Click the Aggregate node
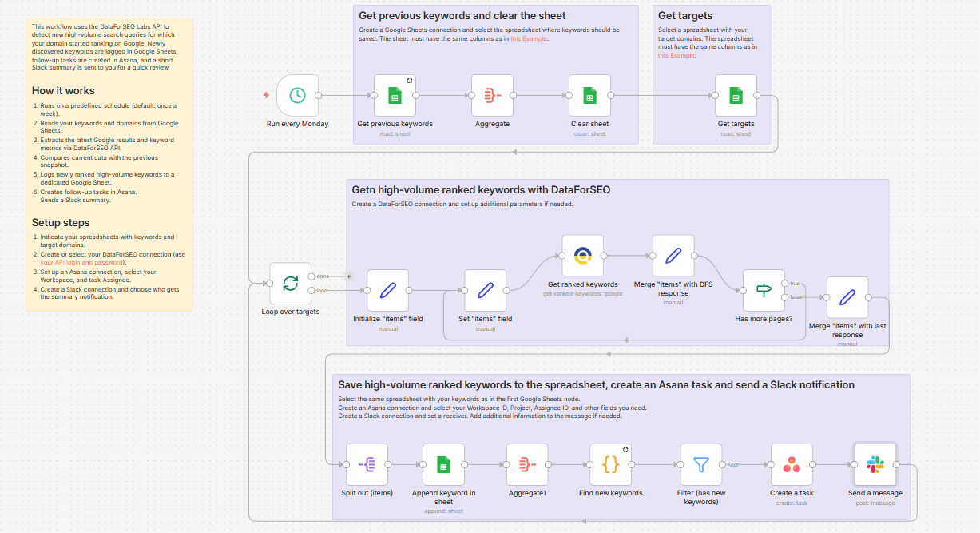 492,94
